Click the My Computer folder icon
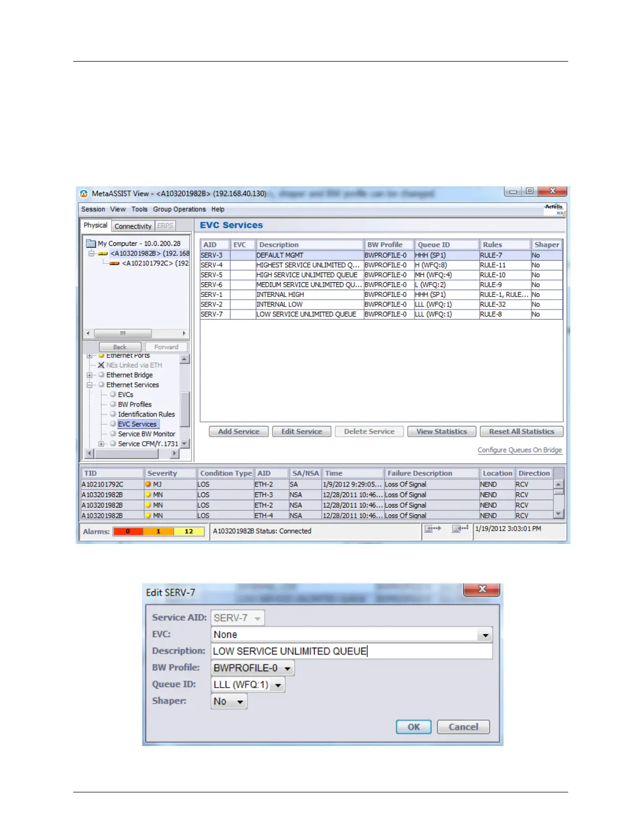 coord(91,243)
